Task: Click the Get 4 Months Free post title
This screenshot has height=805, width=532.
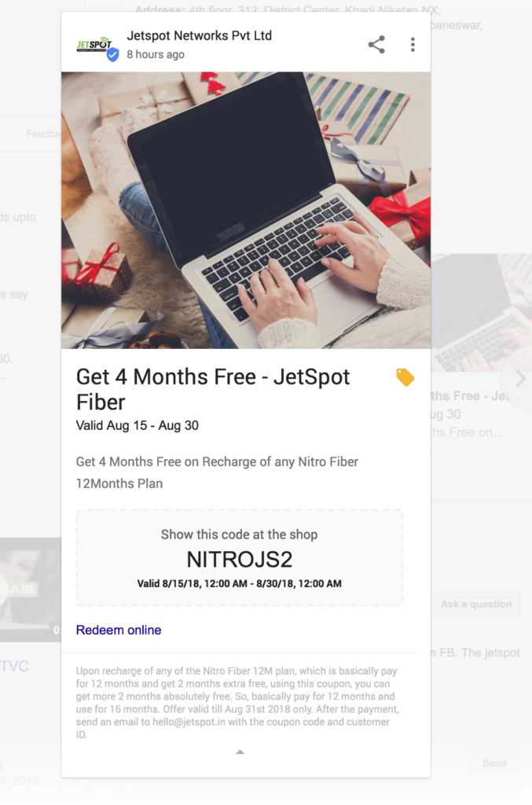Action: tap(213, 389)
